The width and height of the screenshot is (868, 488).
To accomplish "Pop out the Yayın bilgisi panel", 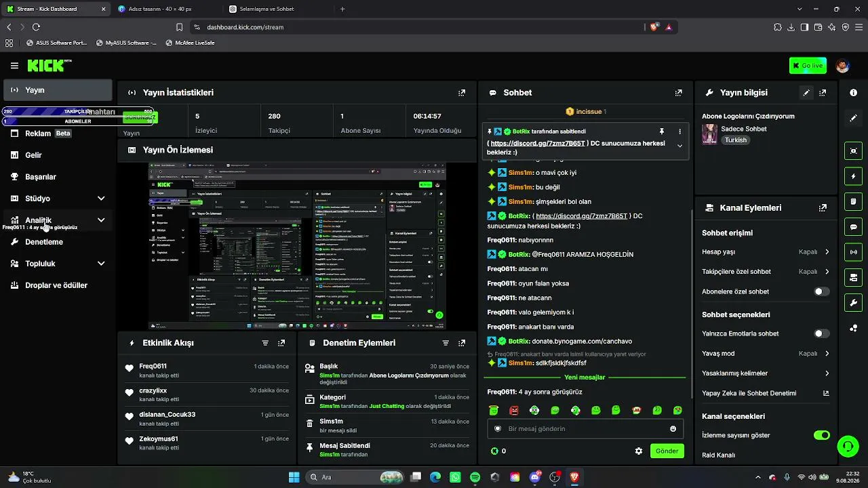I will pyautogui.click(x=823, y=93).
